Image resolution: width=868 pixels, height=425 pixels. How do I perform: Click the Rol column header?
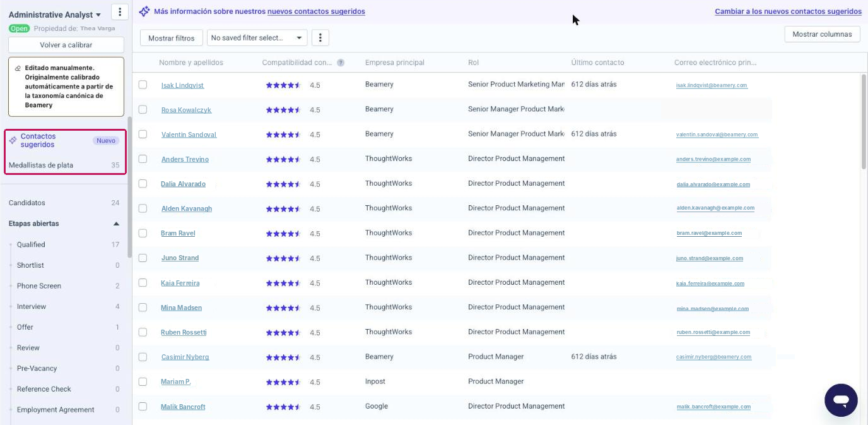pos(474,63)
